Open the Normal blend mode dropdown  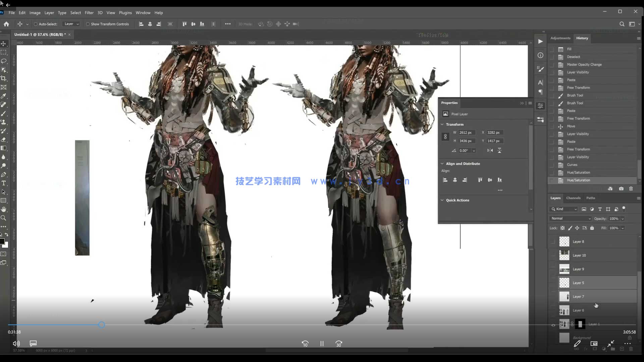[571, 219]
